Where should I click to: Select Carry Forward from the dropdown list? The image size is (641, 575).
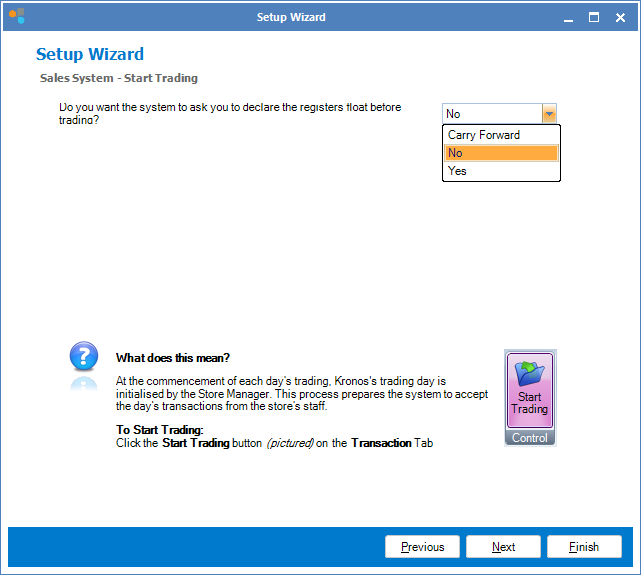click(484, 135)
